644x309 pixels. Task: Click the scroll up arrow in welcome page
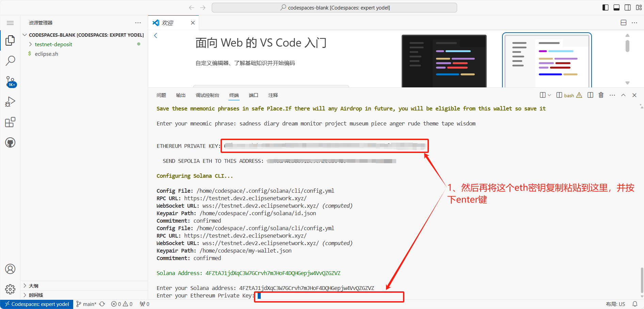click(627, 35)
